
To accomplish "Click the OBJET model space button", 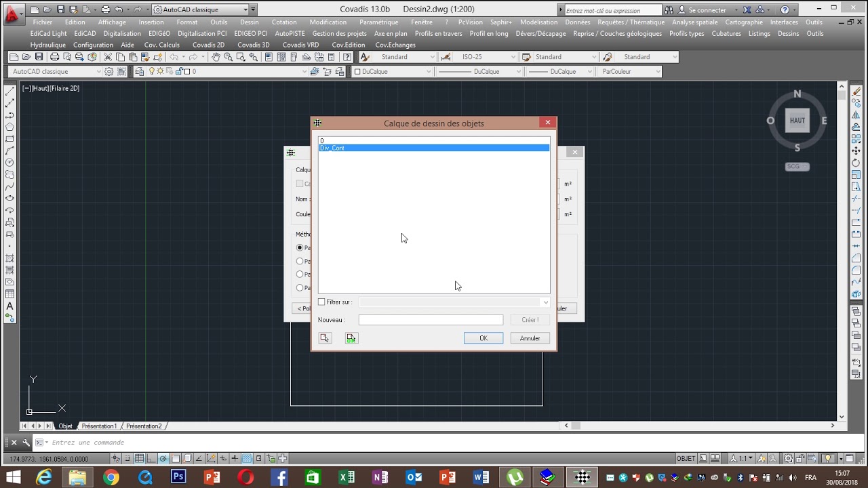I will (x=686, y=458).
